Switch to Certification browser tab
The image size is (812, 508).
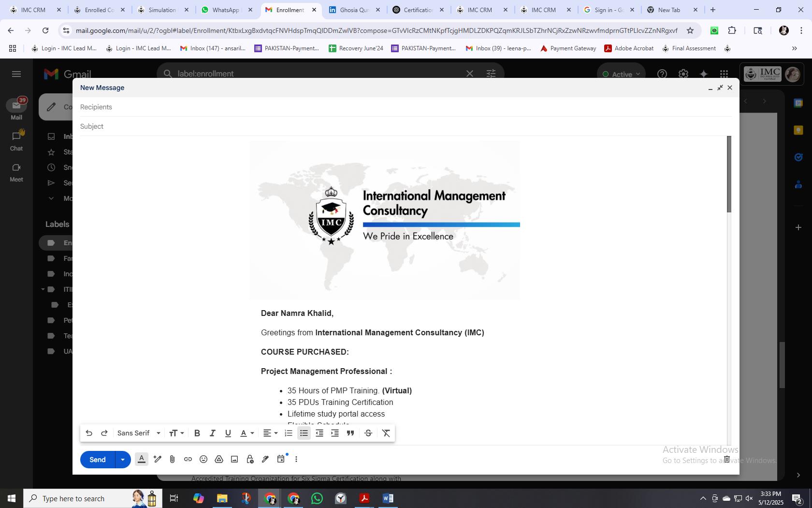coord(418,10)
